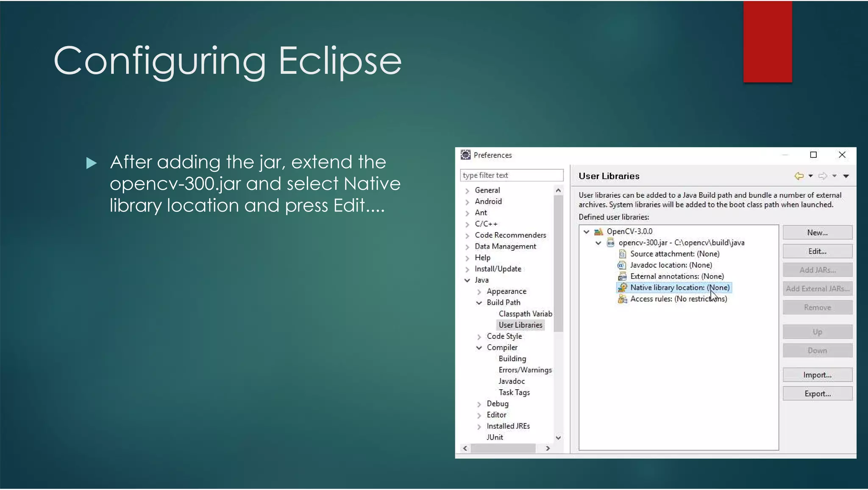This screenshot has width=868, height=490.
Task: Select Installed JREs in the tree
Action: pos(508,426)
